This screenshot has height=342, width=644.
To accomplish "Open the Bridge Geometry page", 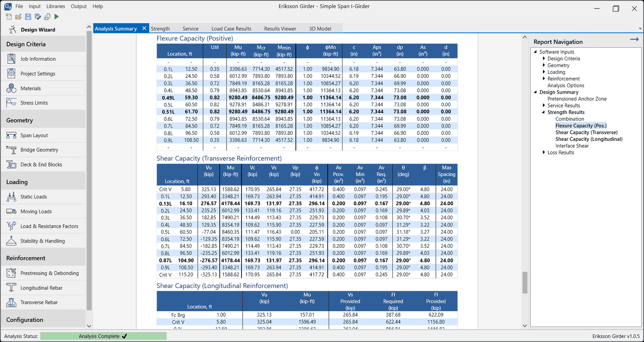I will [x=39, y=150].
